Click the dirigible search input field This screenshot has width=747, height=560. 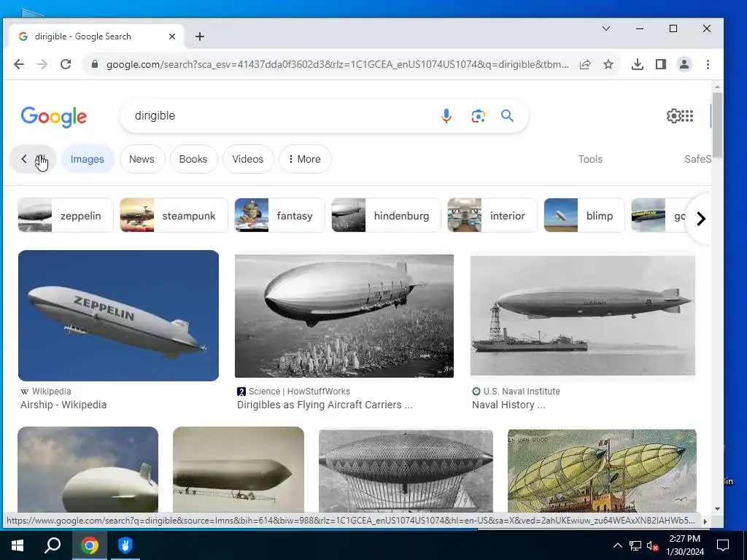281,116
